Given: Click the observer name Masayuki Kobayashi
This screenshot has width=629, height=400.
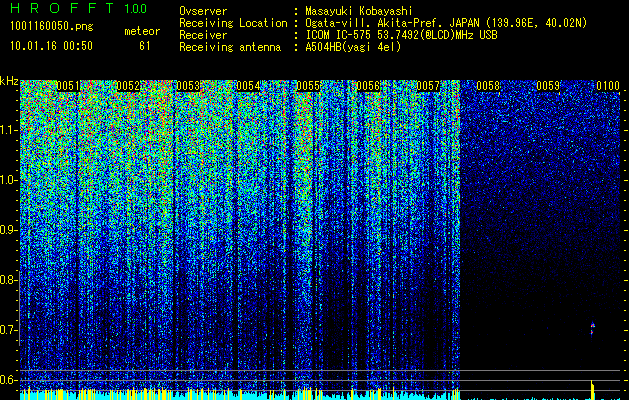Looking at the screenshot, I should [x=359, y=11].
